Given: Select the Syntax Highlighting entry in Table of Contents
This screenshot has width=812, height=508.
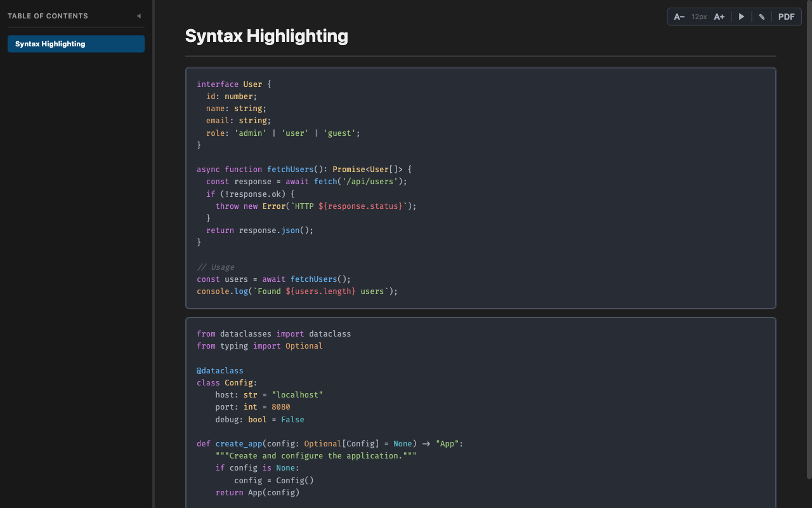Looking at the screenshot, I should click(x=75, y=44).
